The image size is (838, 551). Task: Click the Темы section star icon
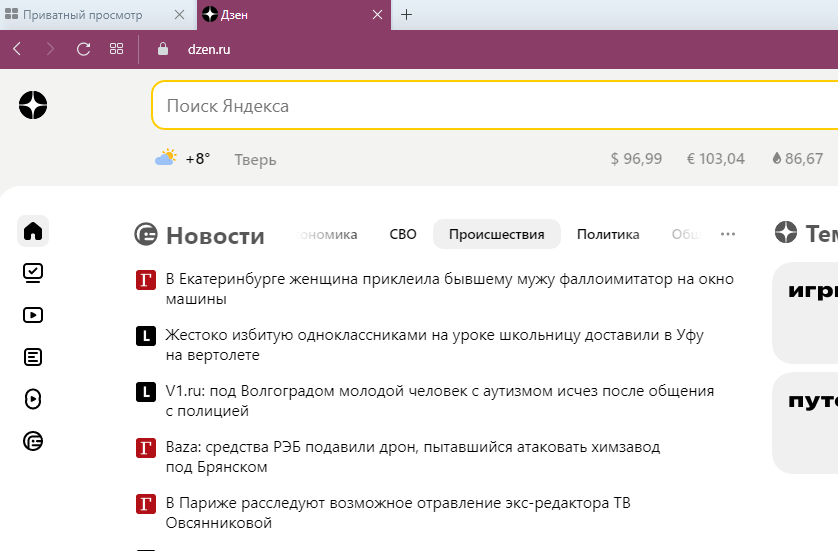(x=786, y=232)
